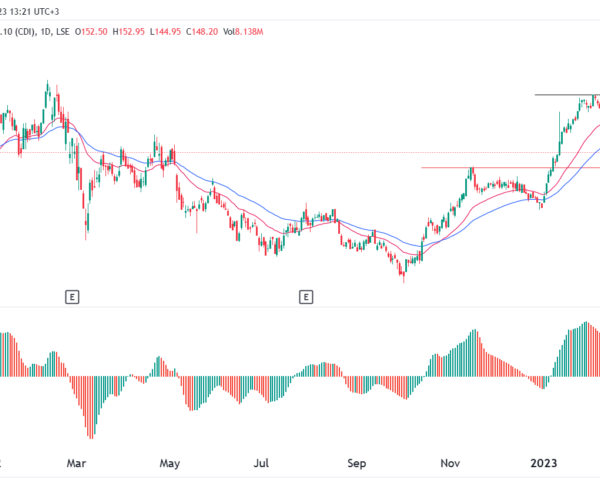Image resolution: width=600 pixels, height=503 pixels.
Task: Click the 2023 label on the time axis
Action: 544,463
